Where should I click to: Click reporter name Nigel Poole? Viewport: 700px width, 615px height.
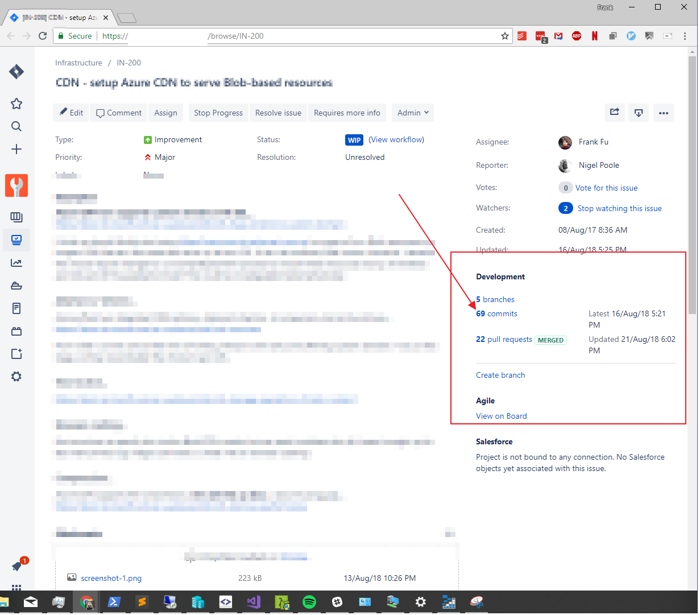(x=599, y=165)
